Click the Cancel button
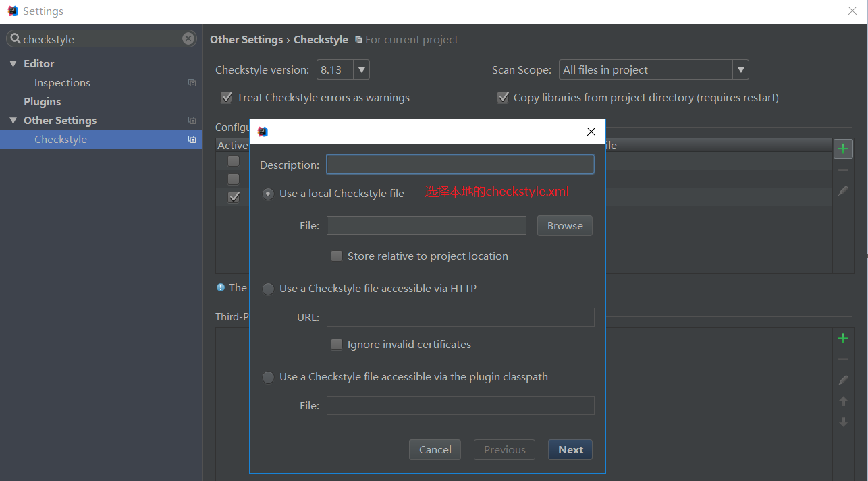Screen dimensions: 868x481 [435, 450]
